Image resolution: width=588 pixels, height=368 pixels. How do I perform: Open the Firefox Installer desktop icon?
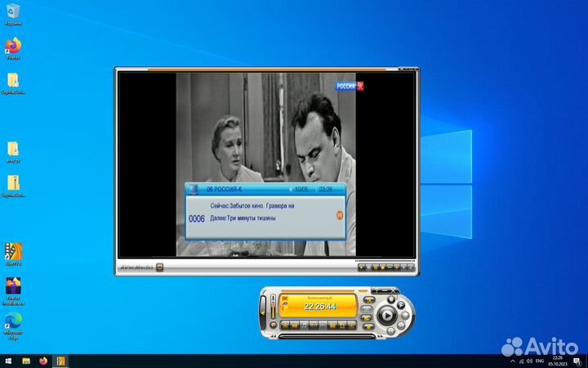[14, 291]
